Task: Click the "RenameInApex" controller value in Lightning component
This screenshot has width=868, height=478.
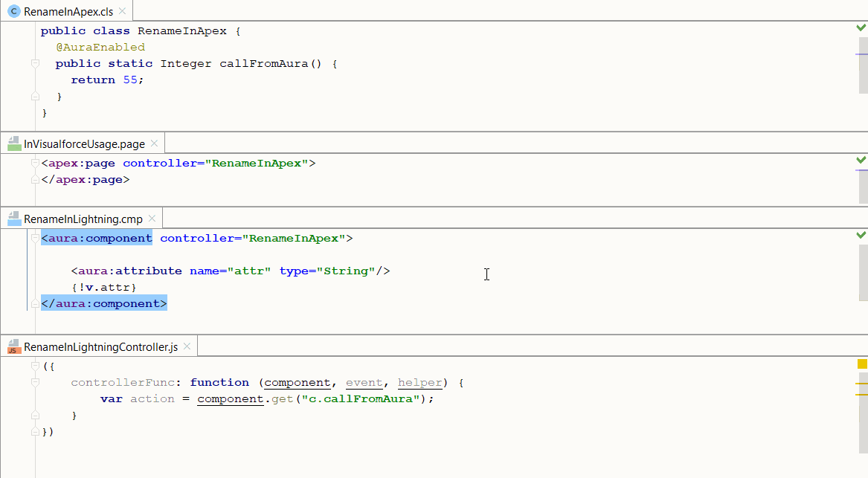Action: point(294,238)
